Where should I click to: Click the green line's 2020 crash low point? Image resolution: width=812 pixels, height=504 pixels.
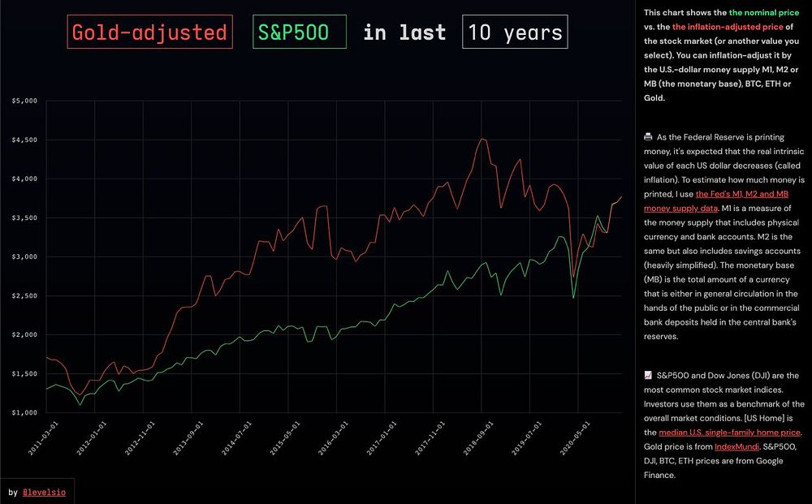point(573,298)
